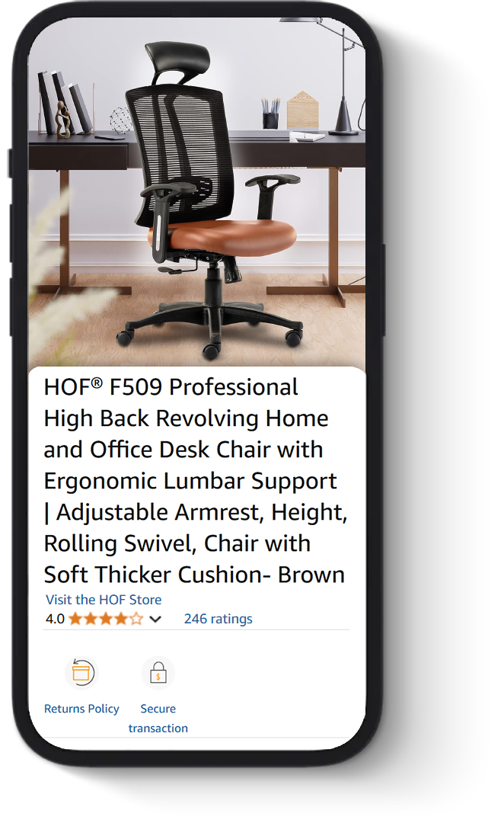
Task: Open the office chair product image
Action: coord(197,193)
